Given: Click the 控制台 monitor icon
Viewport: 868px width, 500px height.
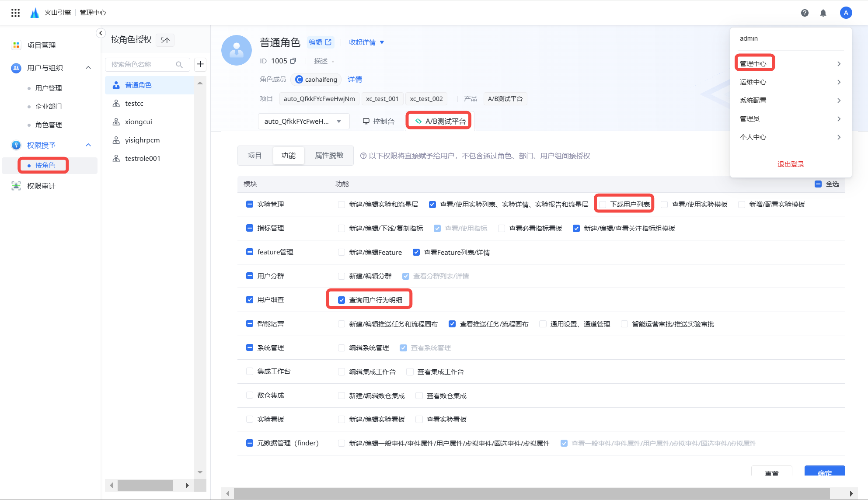Looking at the screenshot, I should (x=366, y=121).
